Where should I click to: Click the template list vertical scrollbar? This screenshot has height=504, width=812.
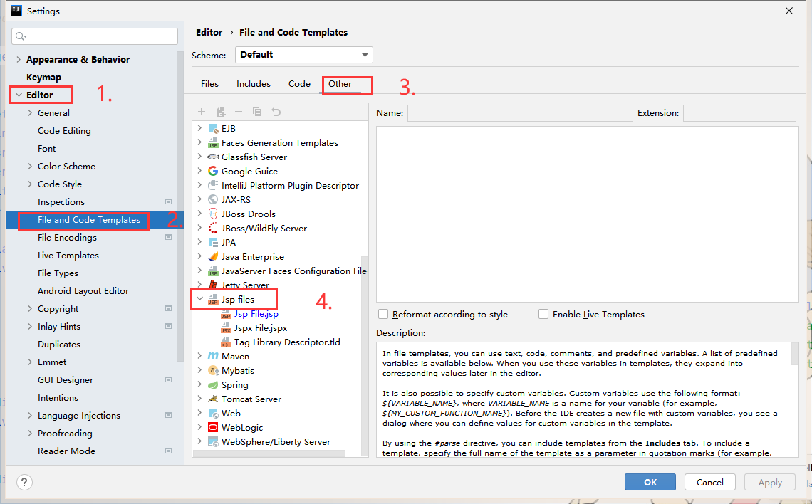click(365, 357)
